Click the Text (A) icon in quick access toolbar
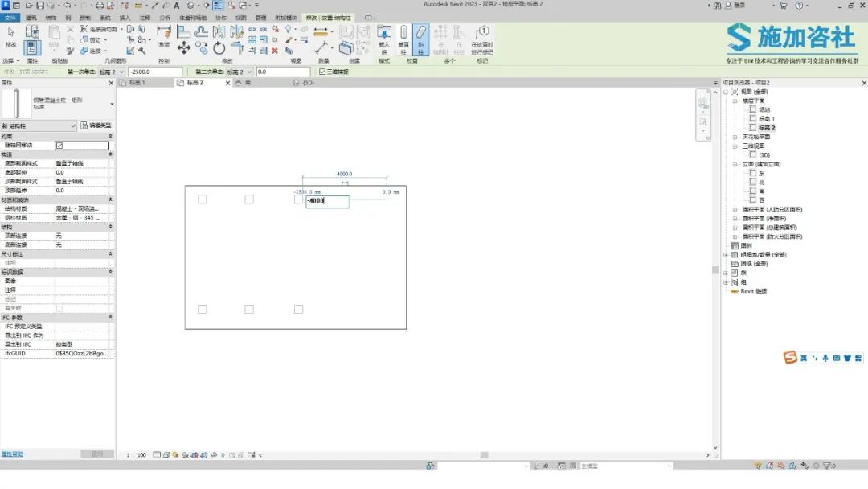Image resolution: width=868 pixels, height=489 pixels. tap(177, 6)
